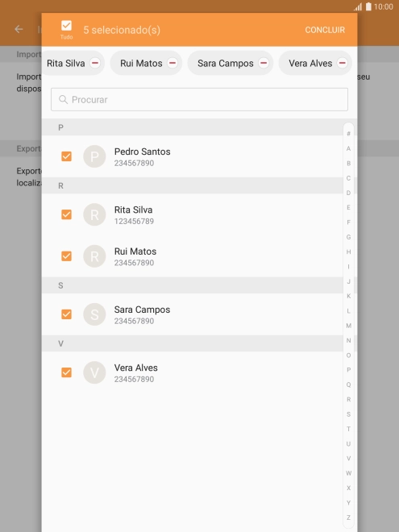Jump to letter A in index bar

(348, 148)
